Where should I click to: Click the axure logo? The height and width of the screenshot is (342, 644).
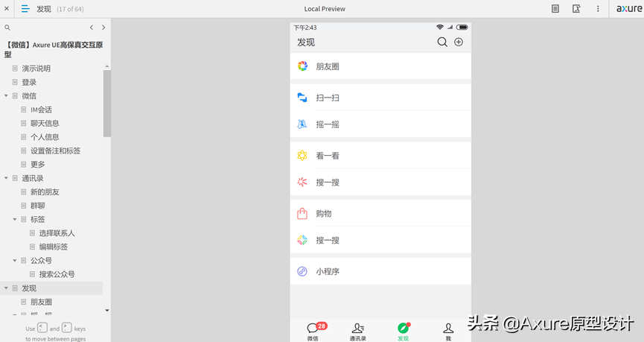pos(629,9)
